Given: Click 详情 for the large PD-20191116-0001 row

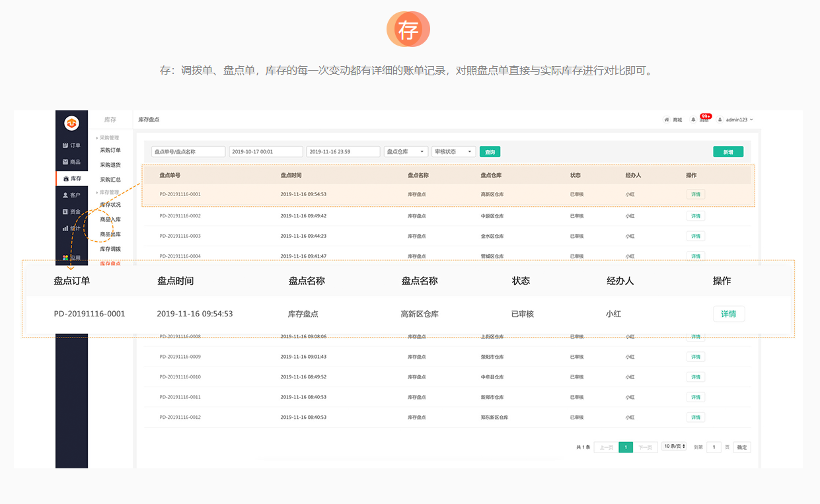Looking at the screenshot, I should [x=728, y=314].
